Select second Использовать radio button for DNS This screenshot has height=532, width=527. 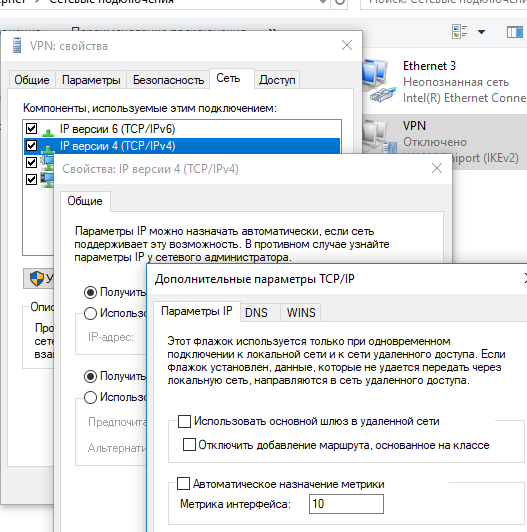coord(90,397)
